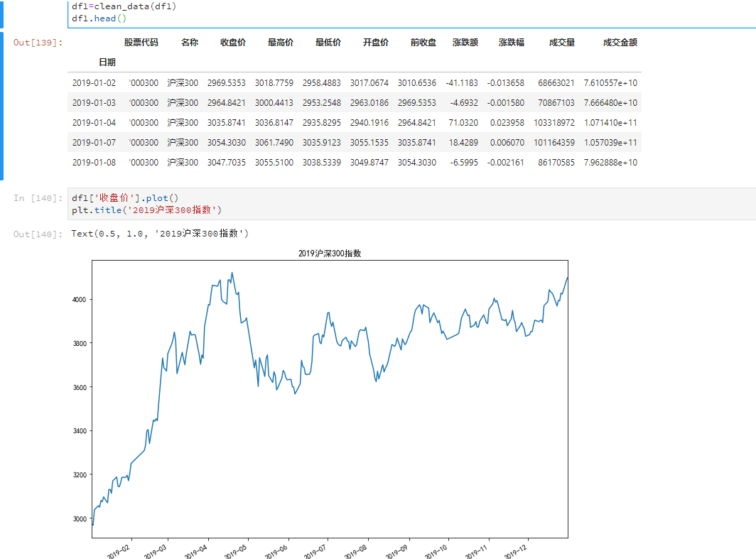
Task: Click the 前收盘 column header
Action: (x=423, y=43)
